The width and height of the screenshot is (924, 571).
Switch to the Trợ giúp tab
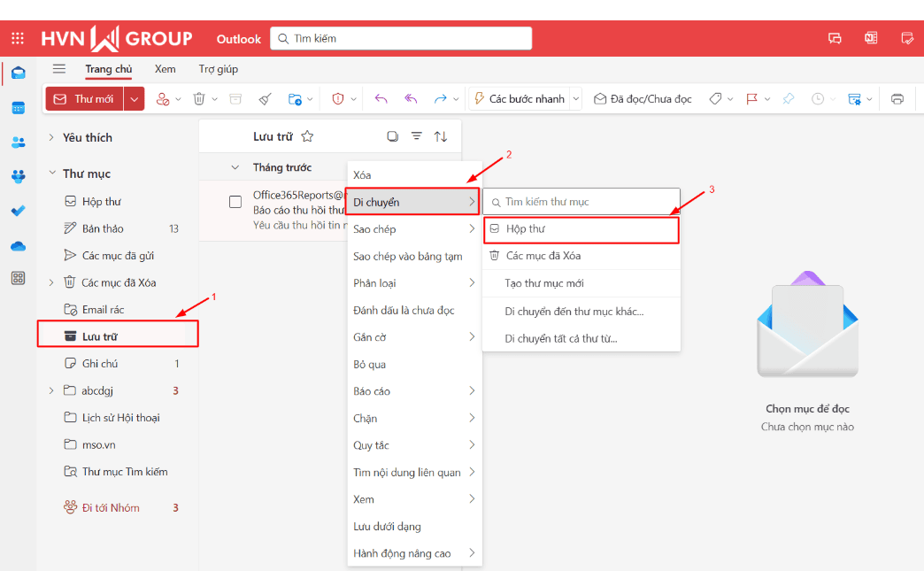pyautogui.click(x=218, y=69)
